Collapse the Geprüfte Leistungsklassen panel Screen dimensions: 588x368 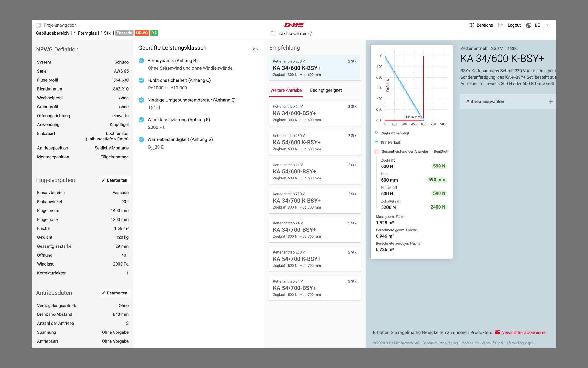click(255, 49)
